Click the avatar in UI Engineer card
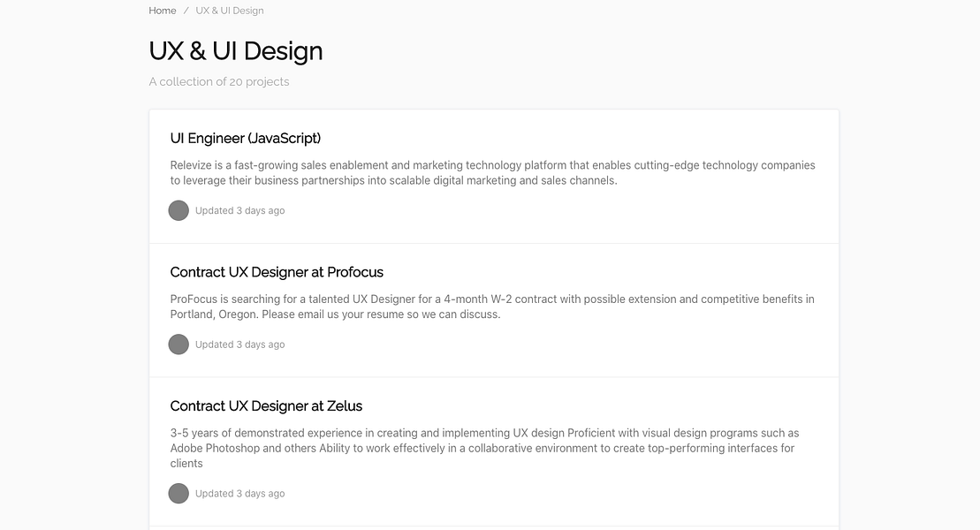The image size is (980, 530). pos(179,210)
